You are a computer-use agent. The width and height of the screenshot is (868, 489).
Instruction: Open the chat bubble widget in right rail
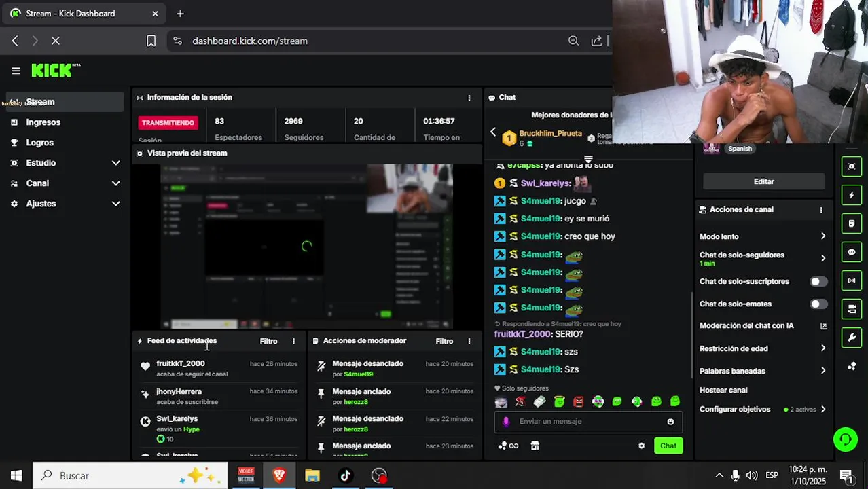click(852, 252)
